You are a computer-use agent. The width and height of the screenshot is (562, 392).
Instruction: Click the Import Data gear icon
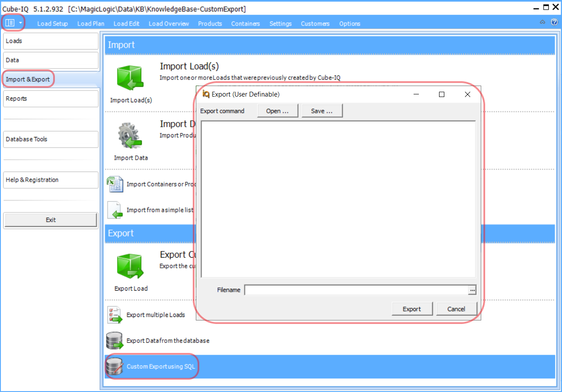coord(130,136)
